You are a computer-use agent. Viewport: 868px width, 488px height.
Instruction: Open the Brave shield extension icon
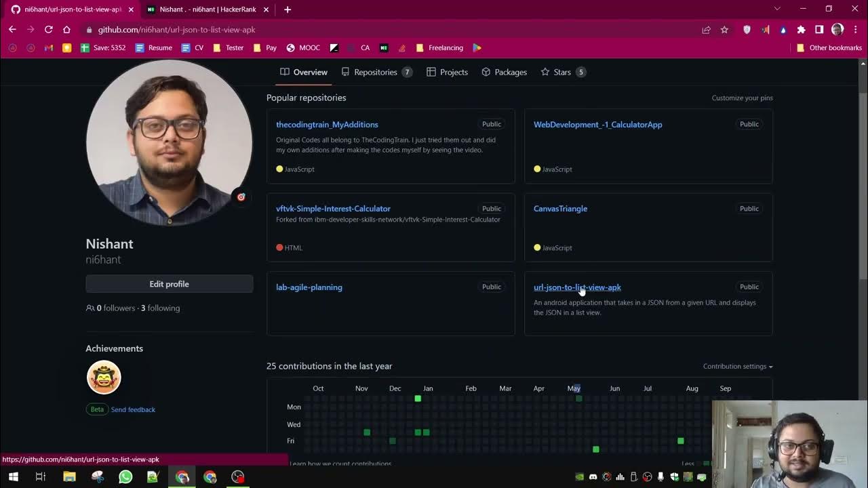747,30
